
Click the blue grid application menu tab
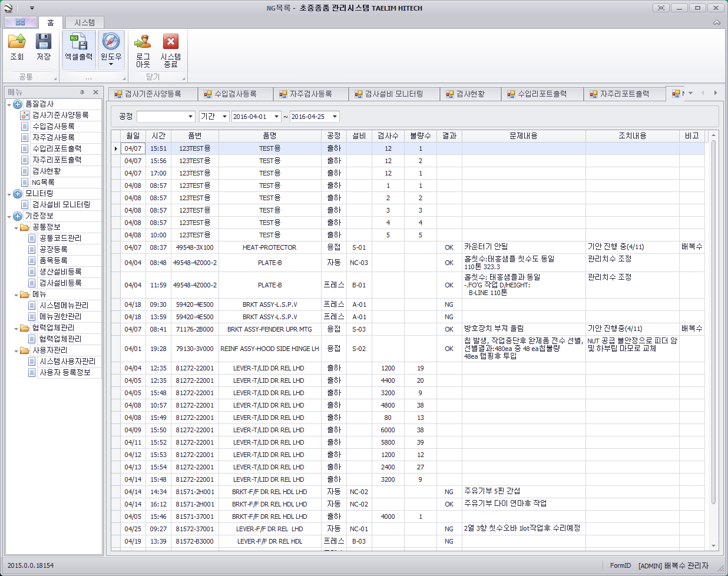21,22
